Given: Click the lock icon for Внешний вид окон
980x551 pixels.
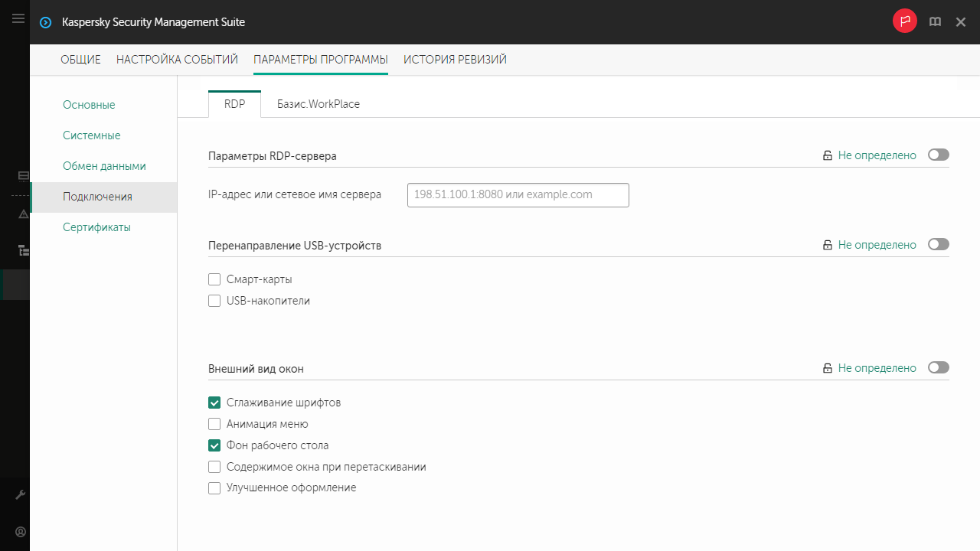Looking at the screenshot, I should 827,368.
